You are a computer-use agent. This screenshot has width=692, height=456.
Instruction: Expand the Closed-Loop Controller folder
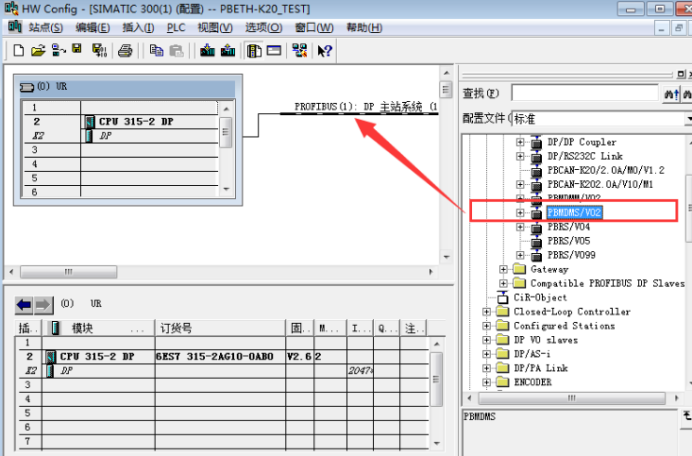tap(486, 312)
